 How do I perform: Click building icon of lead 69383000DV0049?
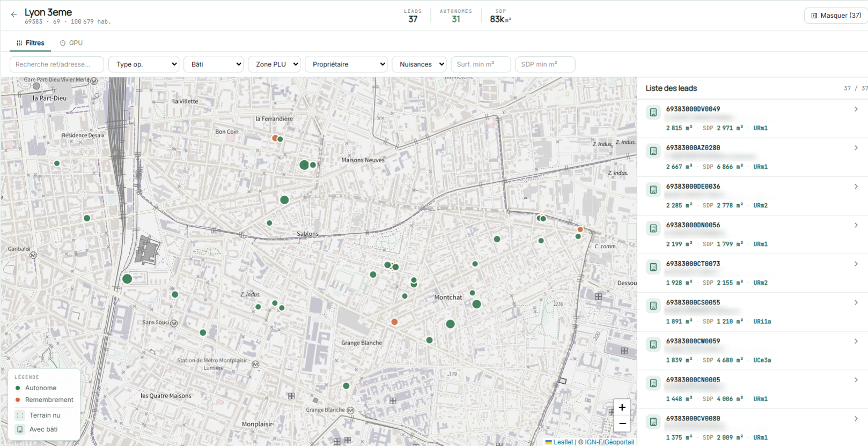pyautogui.click(x=653, y=113)
